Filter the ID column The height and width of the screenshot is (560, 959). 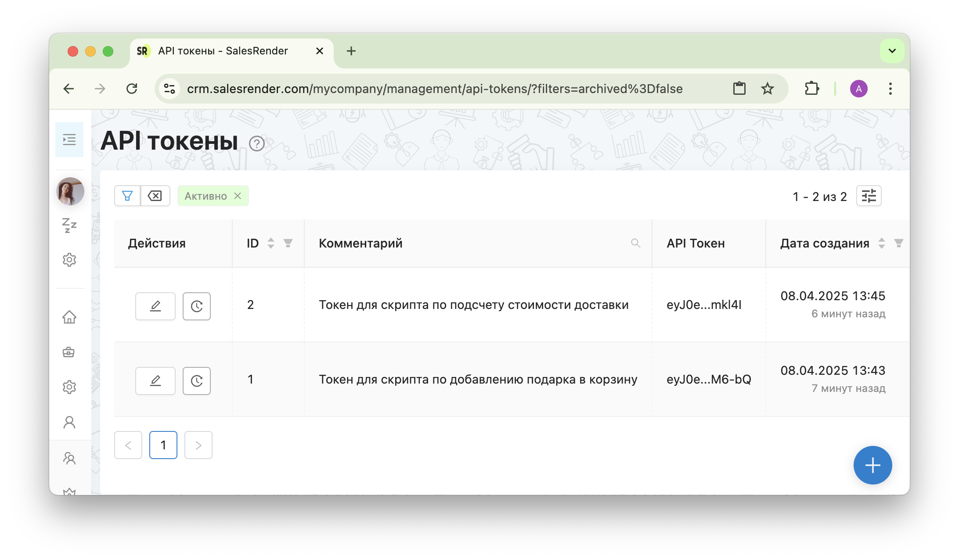click(288, 243)
